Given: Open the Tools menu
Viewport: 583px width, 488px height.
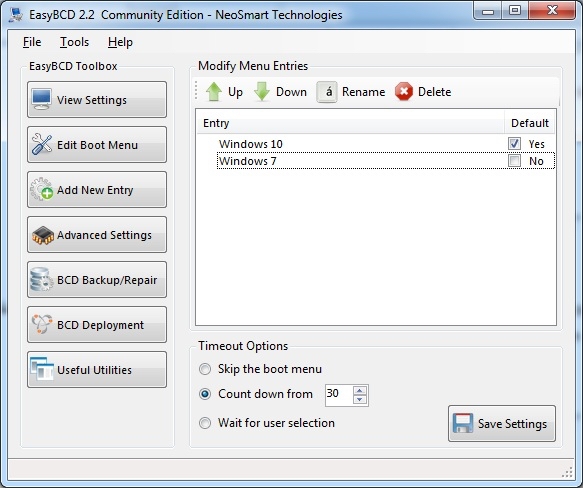Looking at the screenshot, I should 74,42.
